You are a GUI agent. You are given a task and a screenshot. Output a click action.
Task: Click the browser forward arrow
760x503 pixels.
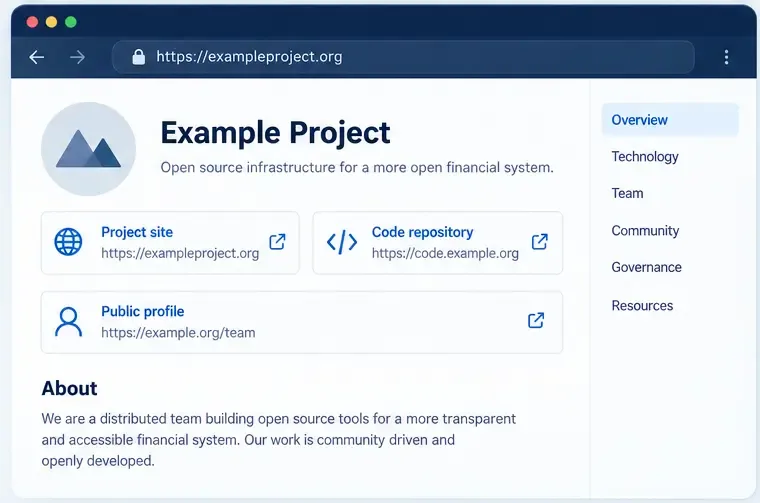[x=77, y=57]
